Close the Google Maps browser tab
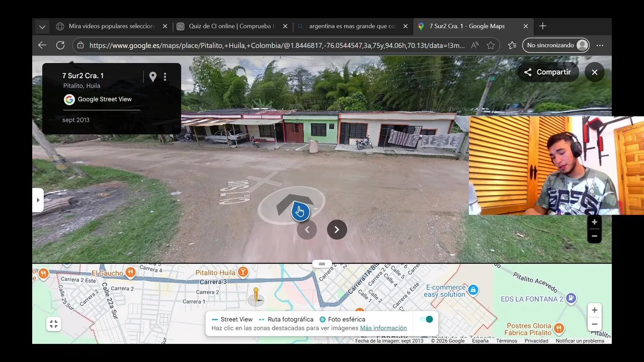Screen dimensions: 644x362 (526, 26)
